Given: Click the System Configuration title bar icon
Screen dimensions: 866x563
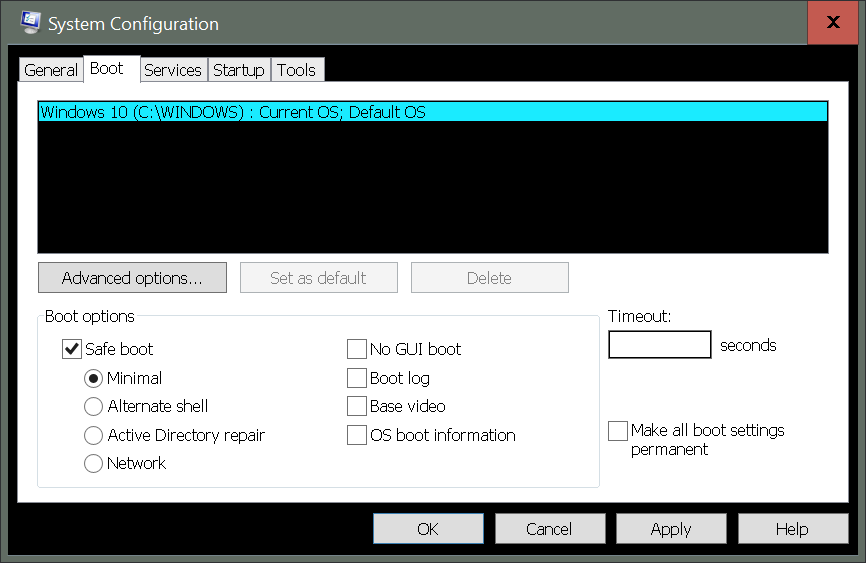Looking at the screenshot, I should point(30,23).
